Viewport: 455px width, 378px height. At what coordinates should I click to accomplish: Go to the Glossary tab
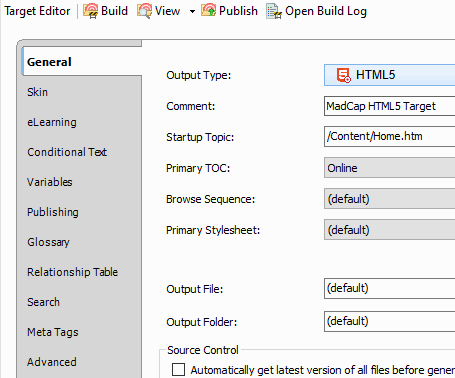click(48, 242)
